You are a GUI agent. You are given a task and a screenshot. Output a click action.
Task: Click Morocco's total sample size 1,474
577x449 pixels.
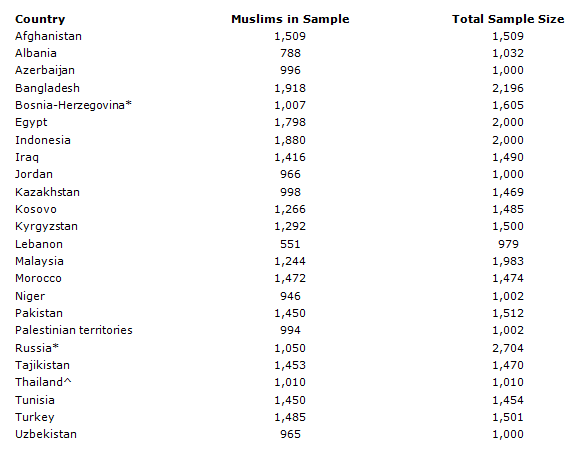pyautogui.click(x=508, y=278)
